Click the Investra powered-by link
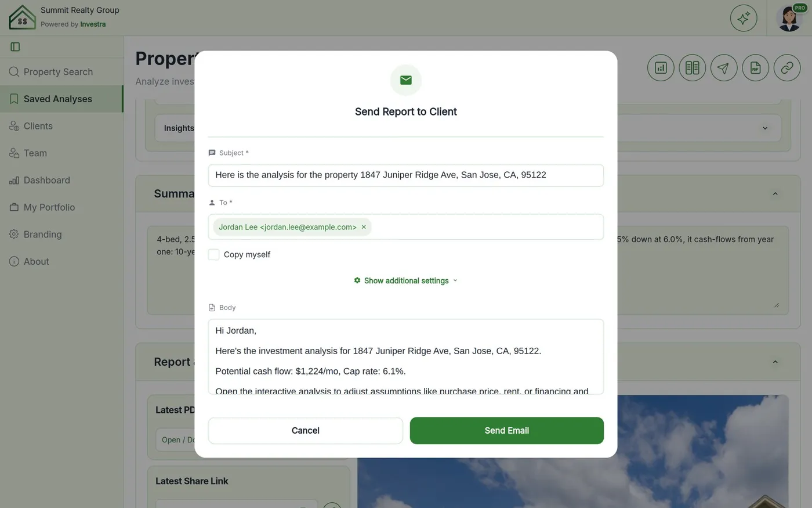Viewport: 812px width, 508px height. coord(93,24)
